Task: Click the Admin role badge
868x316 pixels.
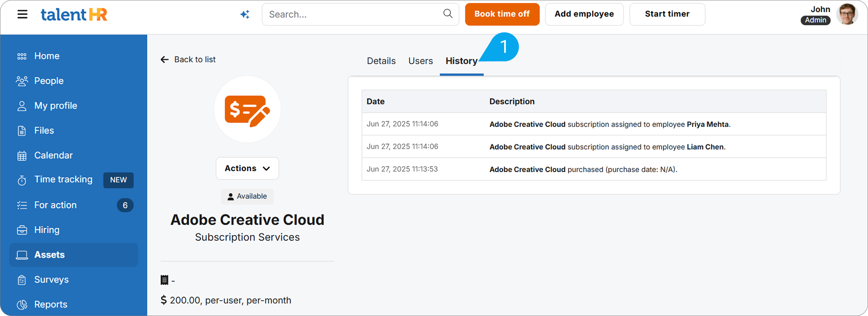Action: click(x=815, y=20)
